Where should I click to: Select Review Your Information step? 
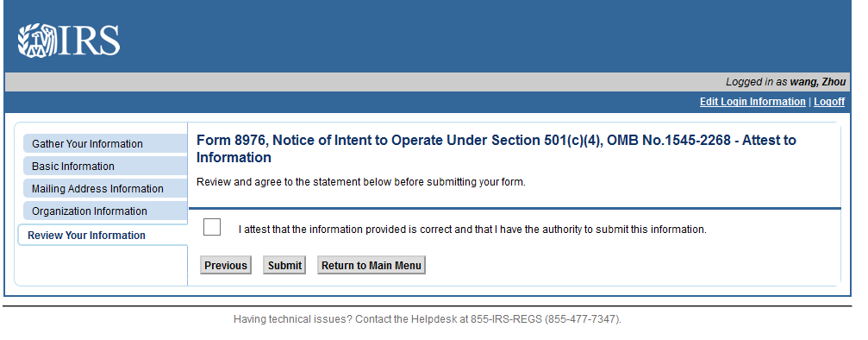click(x=103, y=236)
